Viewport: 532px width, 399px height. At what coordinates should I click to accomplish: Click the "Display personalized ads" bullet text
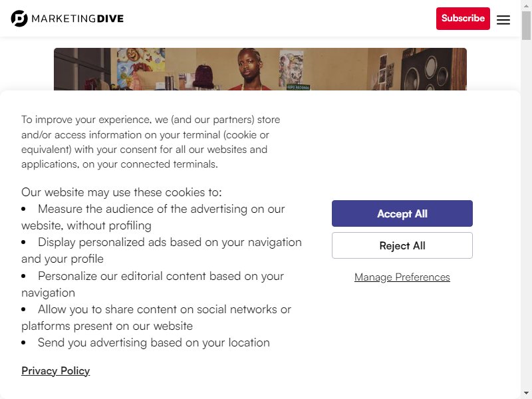162,251
